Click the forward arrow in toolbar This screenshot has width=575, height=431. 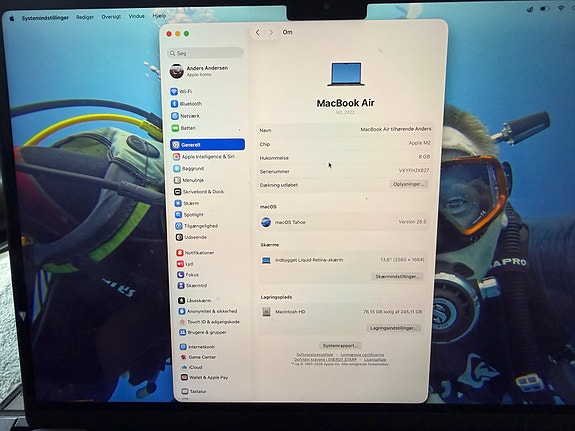click(271, 33)
